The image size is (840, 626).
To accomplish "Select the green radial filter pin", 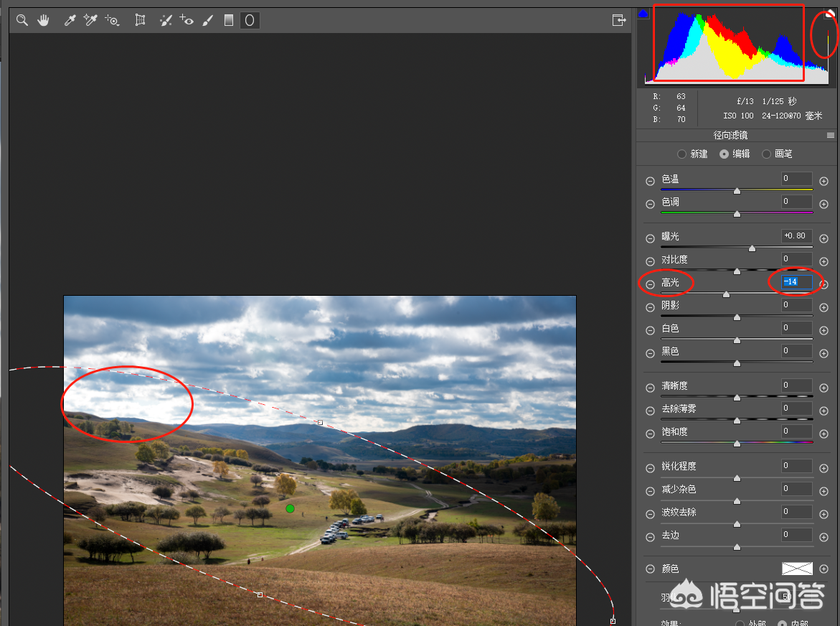I will (x=291, y=508).
